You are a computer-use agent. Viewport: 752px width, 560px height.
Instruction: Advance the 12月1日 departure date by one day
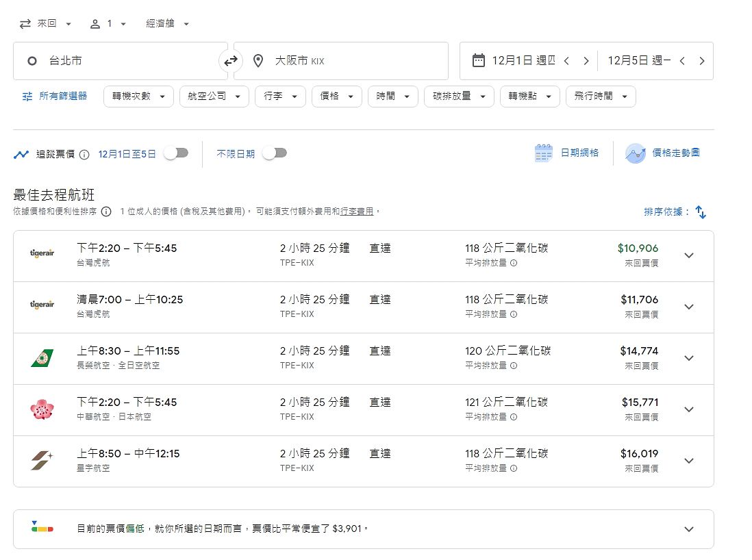coord(586,61)
